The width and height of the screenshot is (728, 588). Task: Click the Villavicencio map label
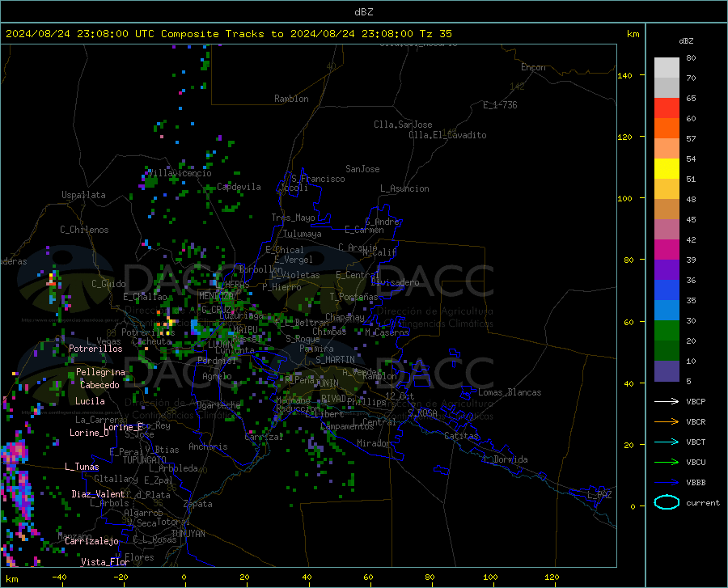click(180, 173)
